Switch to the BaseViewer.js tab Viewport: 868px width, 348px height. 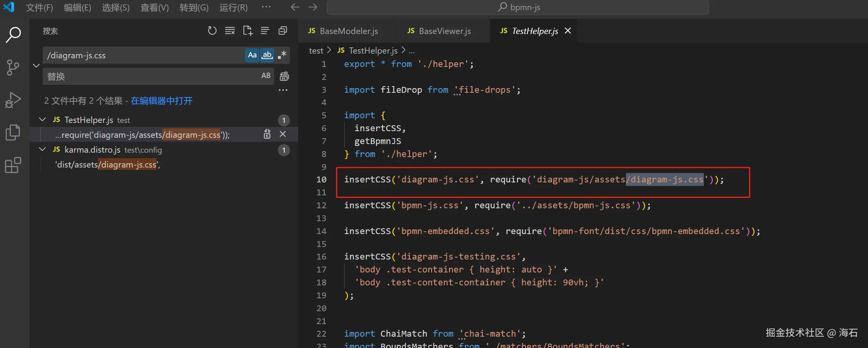[x=443, y=31]
